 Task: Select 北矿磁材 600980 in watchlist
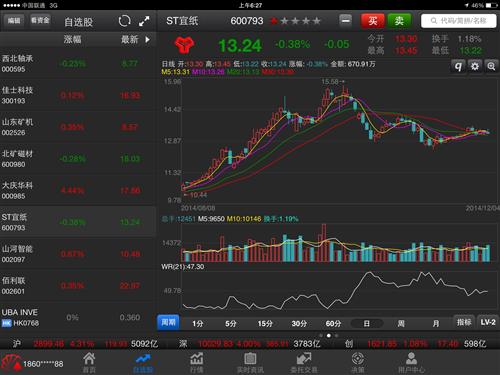pos(78,159)
